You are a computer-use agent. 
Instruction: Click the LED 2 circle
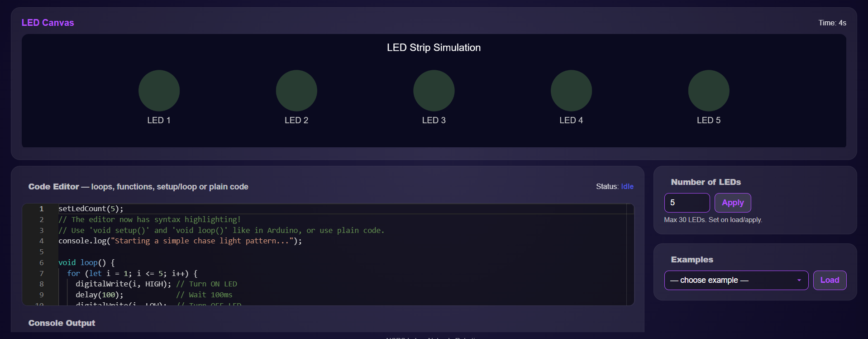(x=296, y=91)
